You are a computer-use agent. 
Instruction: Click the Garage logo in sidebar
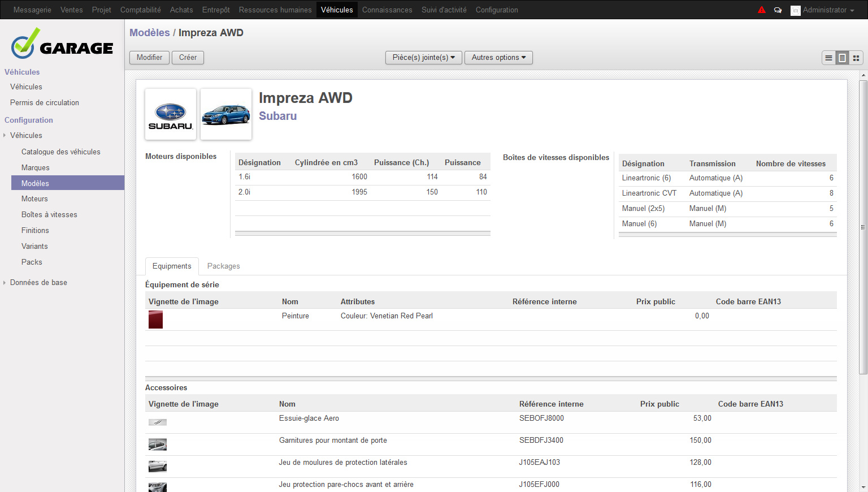pyautogui.click(x=62, y=44)
